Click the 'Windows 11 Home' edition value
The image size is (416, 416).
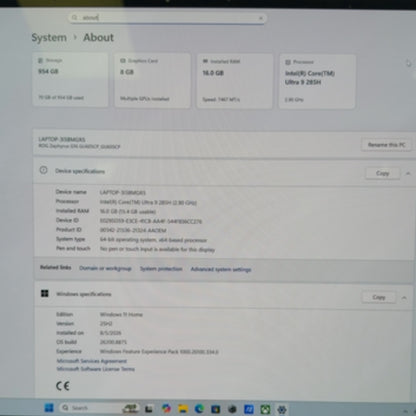click(121, 314)
